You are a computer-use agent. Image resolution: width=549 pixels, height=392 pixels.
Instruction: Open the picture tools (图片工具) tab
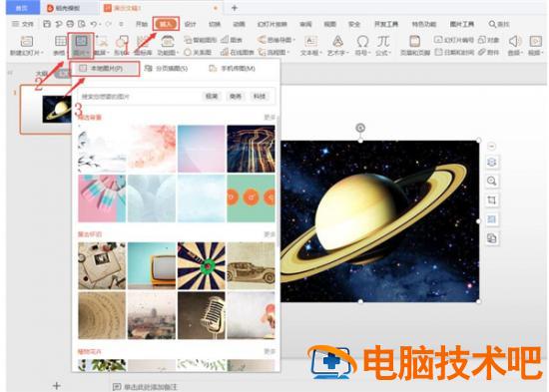(462, 24)
